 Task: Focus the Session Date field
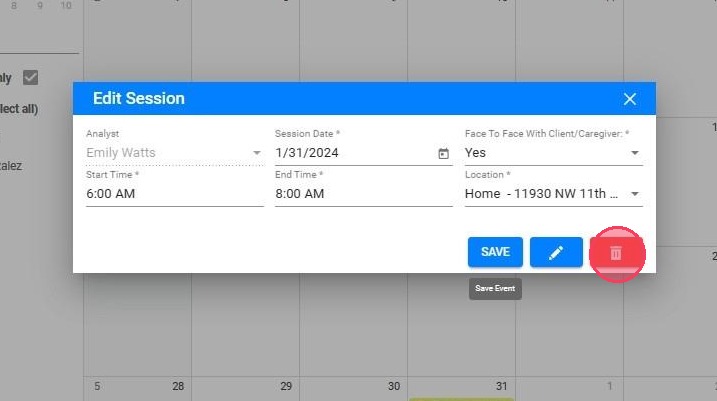pyautogui.click(x=354, y=153)
